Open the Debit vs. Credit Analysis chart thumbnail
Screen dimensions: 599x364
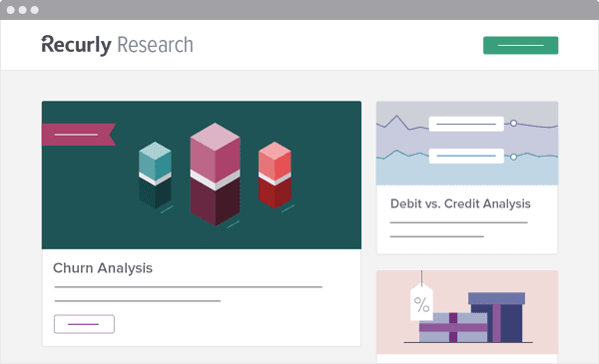467,143
